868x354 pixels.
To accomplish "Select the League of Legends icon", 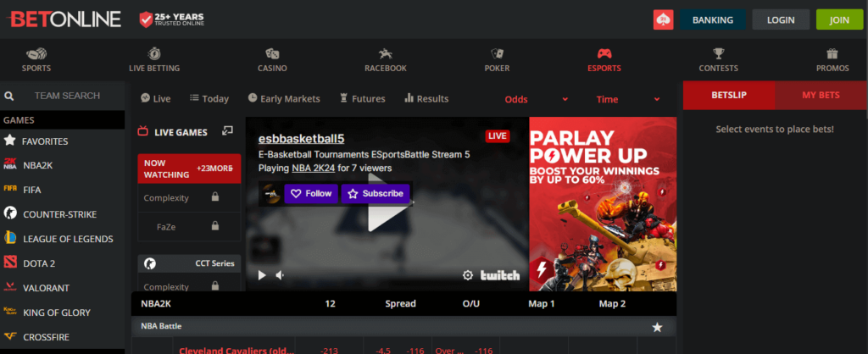I will [10, 238].
